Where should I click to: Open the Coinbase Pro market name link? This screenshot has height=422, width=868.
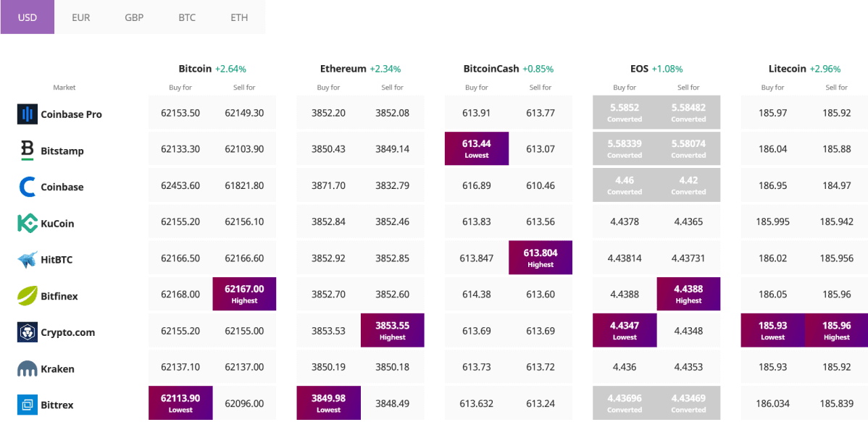click(x=72, y=114)
